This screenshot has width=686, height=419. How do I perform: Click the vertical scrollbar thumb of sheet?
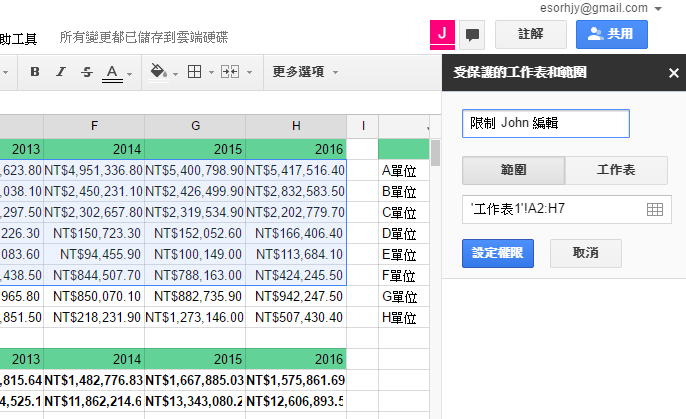[435, 153]
